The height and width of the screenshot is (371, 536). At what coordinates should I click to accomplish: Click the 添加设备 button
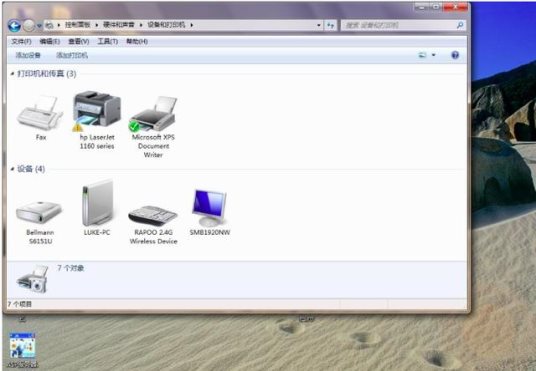point(28,55)
